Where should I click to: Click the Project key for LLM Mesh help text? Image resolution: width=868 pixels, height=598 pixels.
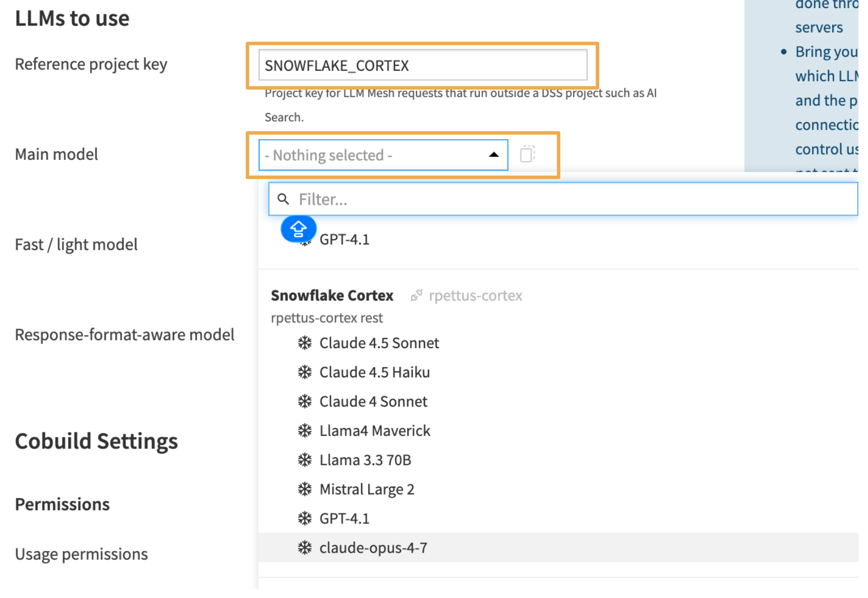click(461, 105)
